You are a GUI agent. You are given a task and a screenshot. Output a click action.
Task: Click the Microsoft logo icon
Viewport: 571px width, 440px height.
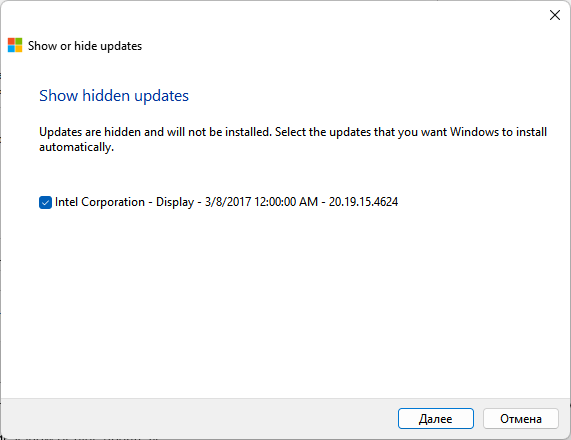point(15,45)
